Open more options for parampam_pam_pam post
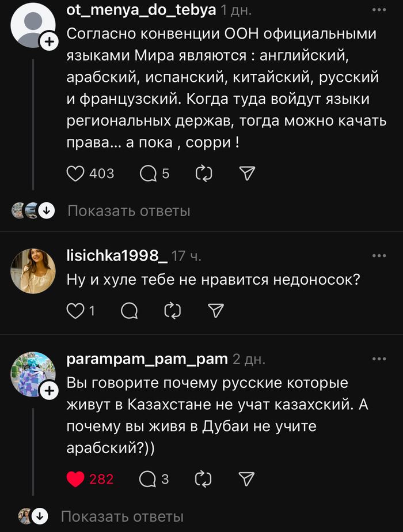 click(x=379, y=359)
